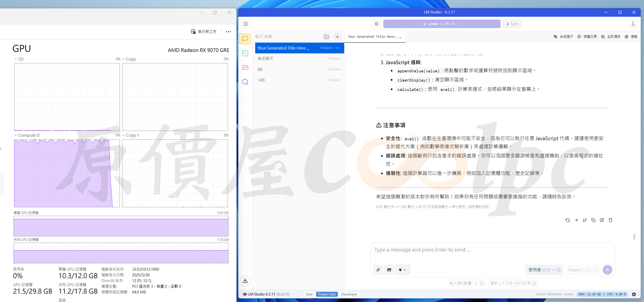Image resolution: width=644 pixels, height=302 pixels.
Task: Eject the loaded model
Action: click(x=512, y=24)
